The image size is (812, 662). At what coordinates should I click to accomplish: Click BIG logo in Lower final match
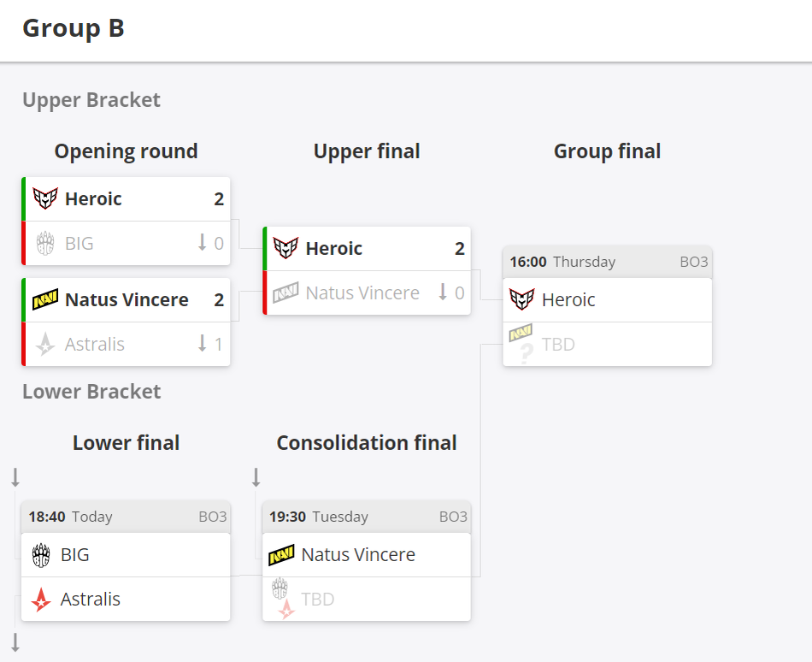tap(41, 555)
